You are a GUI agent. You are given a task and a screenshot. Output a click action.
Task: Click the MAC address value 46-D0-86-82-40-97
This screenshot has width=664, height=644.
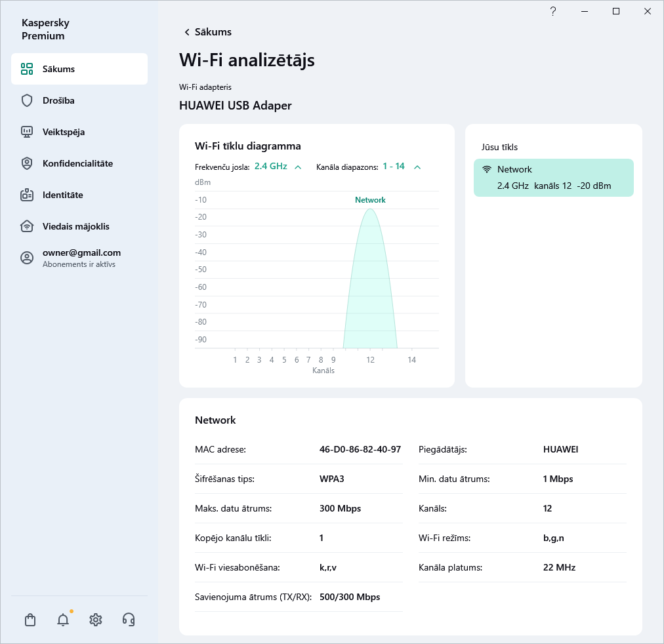pos(360,450)
